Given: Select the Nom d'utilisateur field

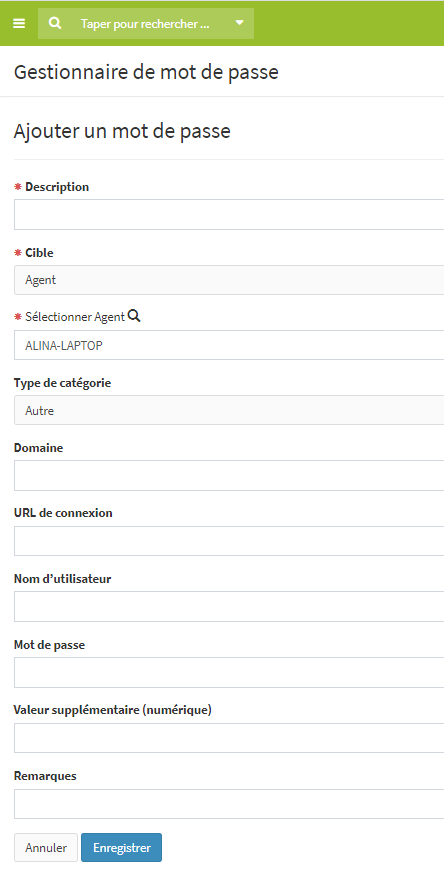Looking at the screenshot, I should coord(229,607).
